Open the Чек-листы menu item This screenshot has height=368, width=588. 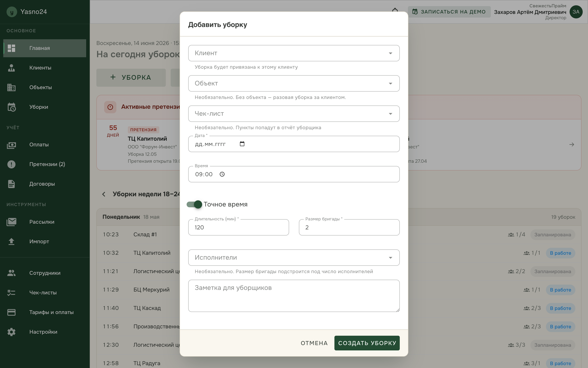[x=45, y=293]
